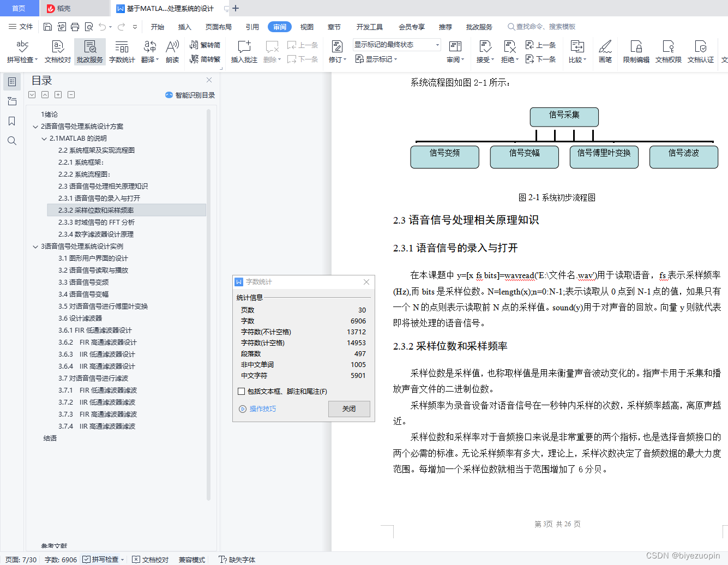Open the search panel in left sidebar
This screenshot has height=565, width=728.
tap(12, 141)
